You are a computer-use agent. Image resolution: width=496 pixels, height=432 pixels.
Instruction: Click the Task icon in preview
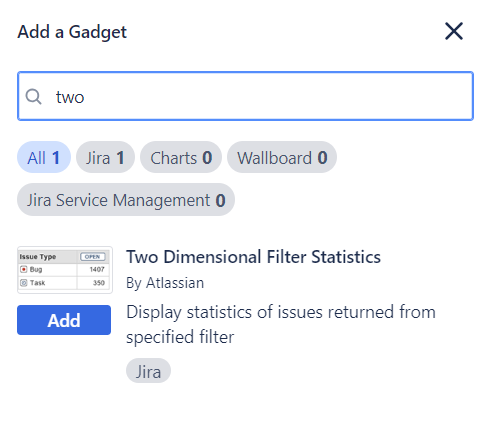click(x=24, y=283)
